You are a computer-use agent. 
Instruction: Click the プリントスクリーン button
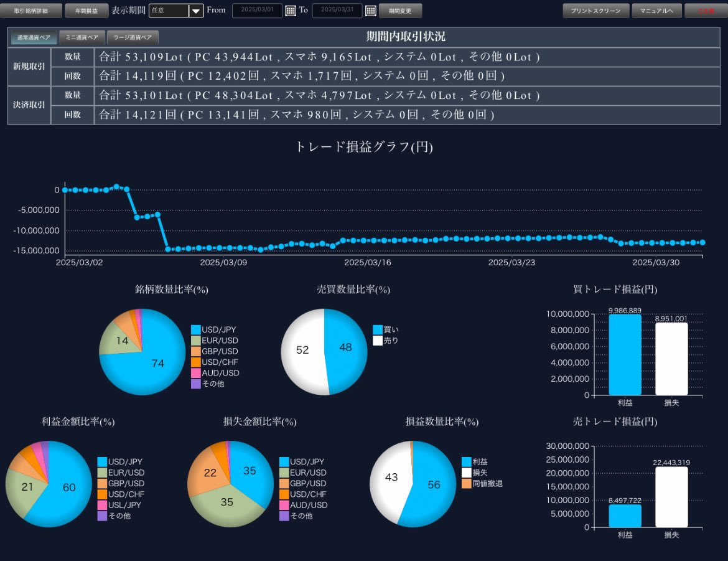tap(595, 11)
